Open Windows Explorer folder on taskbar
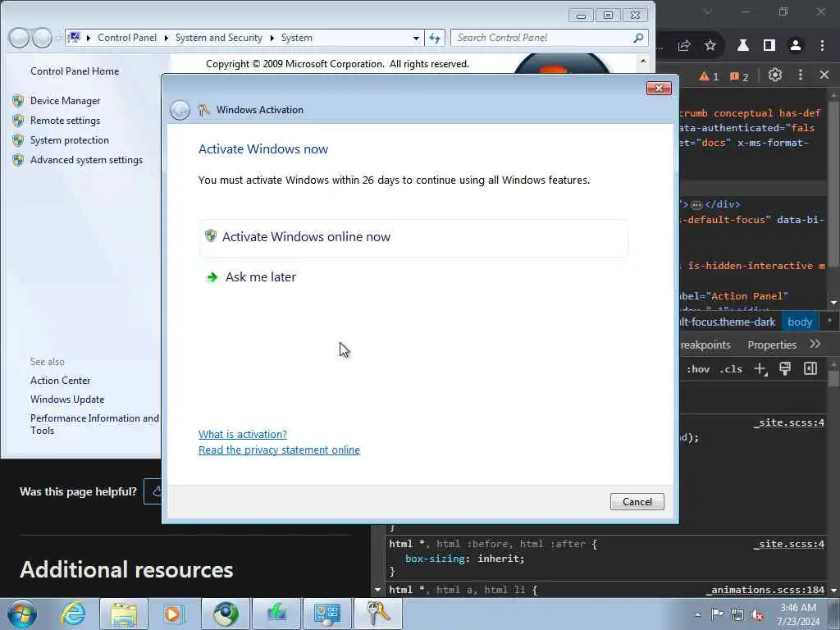This screenshot has width=840, height=630. point(124,614)
